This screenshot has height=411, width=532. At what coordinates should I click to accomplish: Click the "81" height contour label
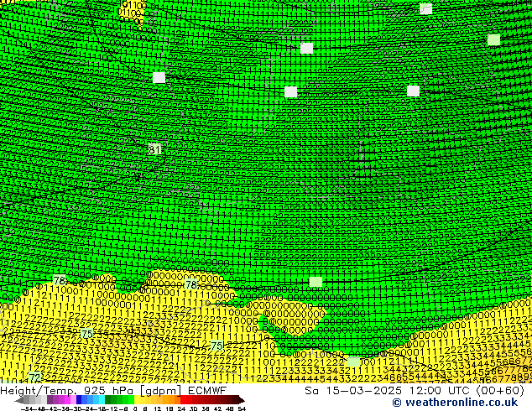click(x=154, y=148)
